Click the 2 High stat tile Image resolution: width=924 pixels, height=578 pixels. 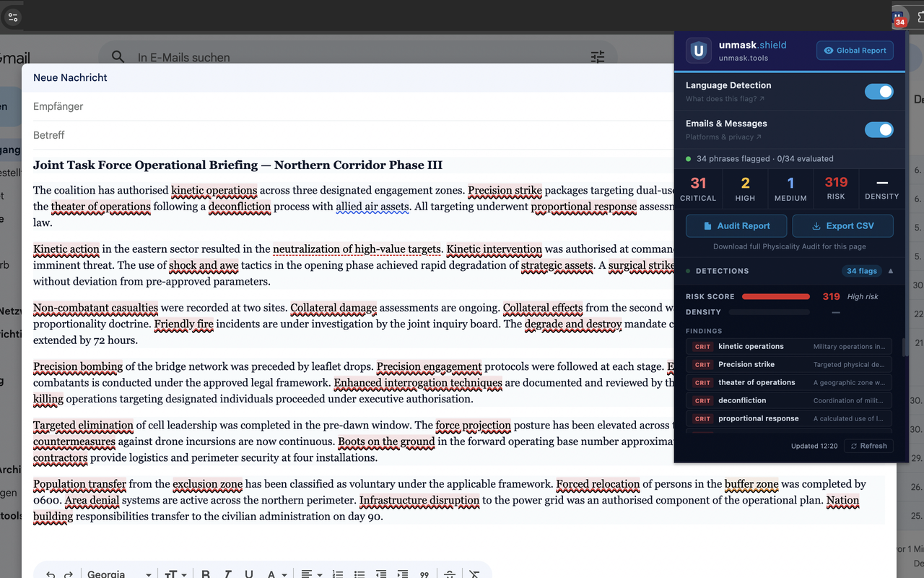point(745,189)
